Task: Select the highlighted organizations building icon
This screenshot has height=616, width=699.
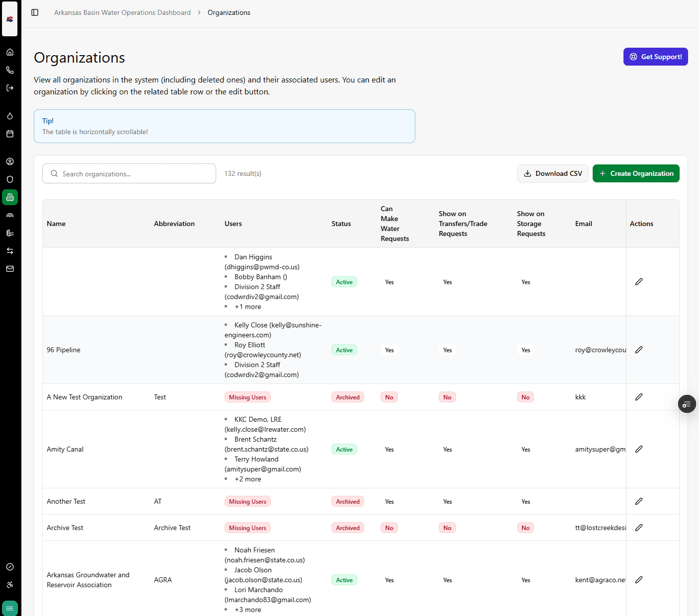Action: 10,197
